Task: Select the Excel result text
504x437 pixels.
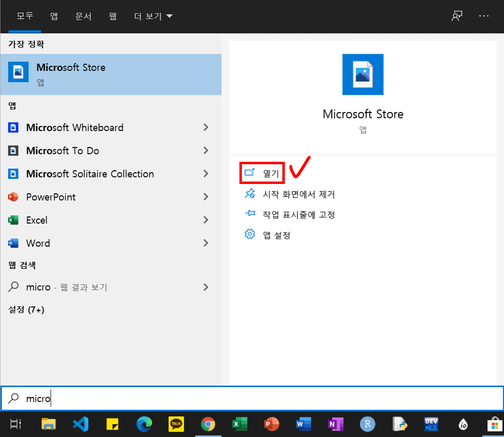Action: (37, 220)
